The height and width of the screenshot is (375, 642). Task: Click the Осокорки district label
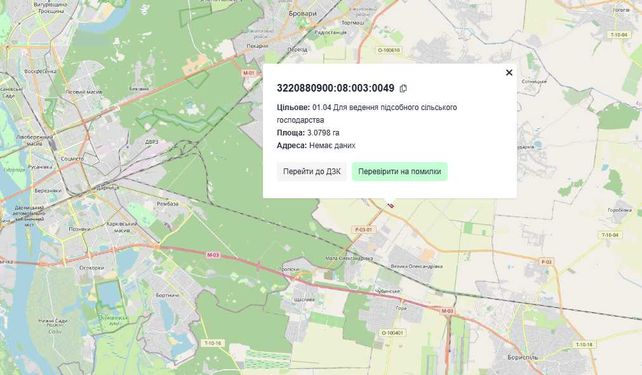[x=92, y=268]
